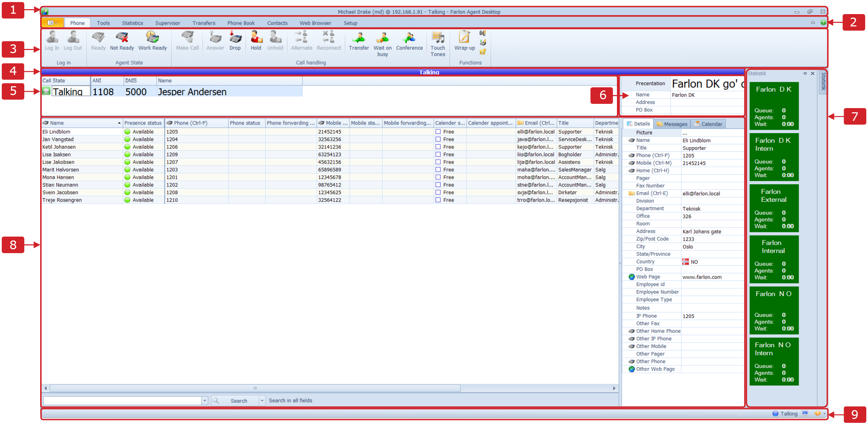Expand the Search button dropdown arrow
This screenshot has height=426, width=868.
coord(262,401)
